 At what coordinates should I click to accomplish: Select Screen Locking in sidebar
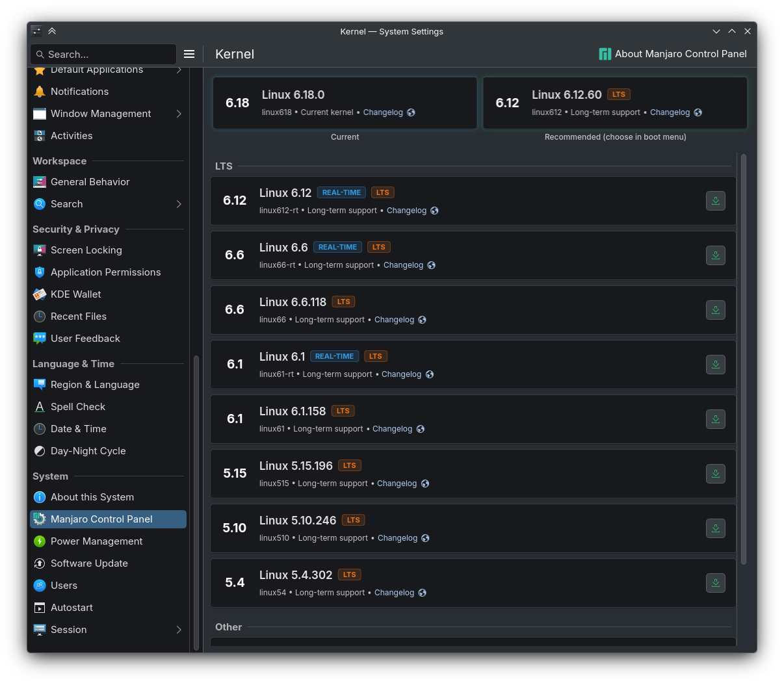click(x=86, y=250)
